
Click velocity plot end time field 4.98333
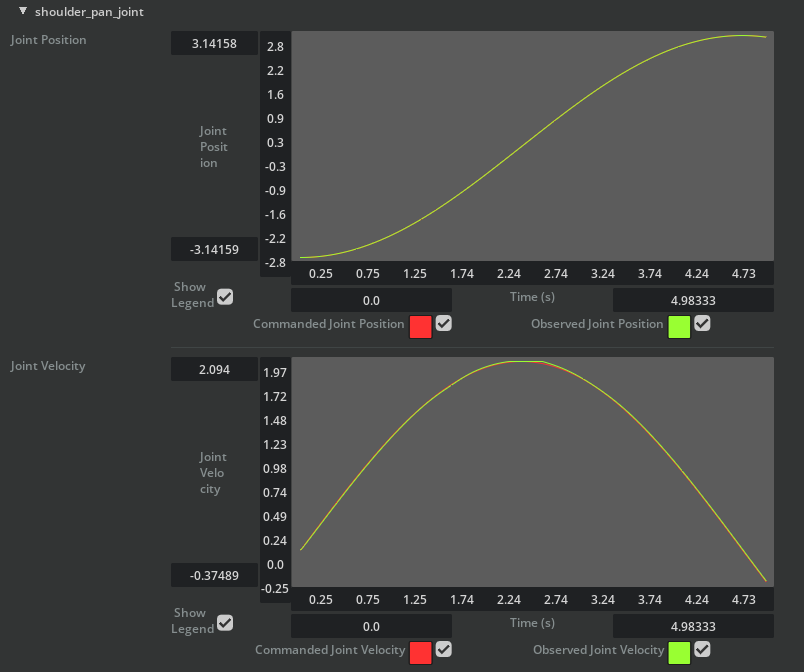(x=693, y=626)
